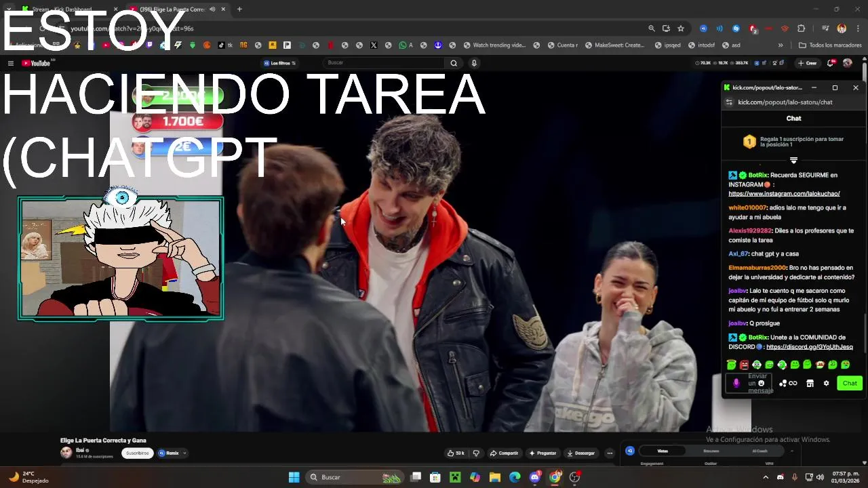
Task: Click the Preguntar button
Action: (x=542, y=453)
